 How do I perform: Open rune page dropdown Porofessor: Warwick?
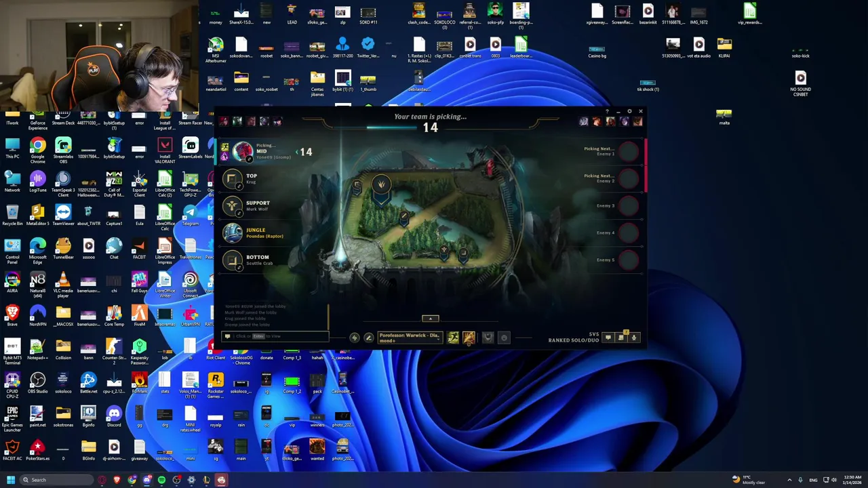tap(410, 338)
